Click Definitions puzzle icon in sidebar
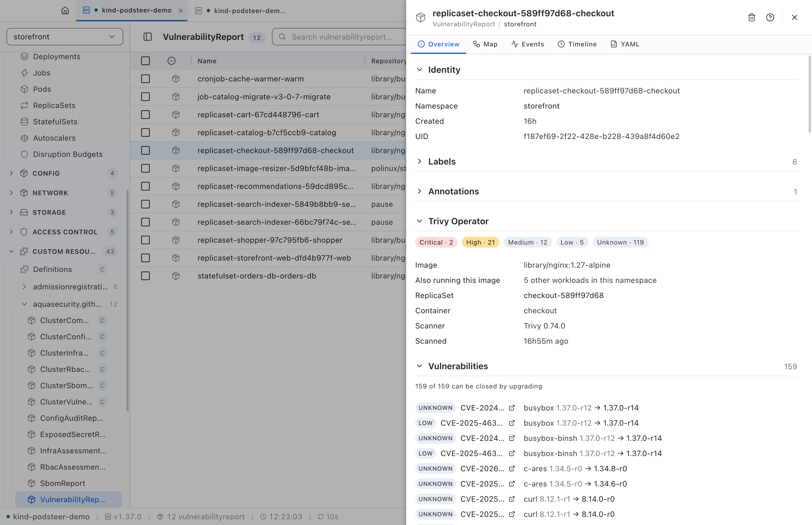The image size is (812, 525). click(x=24, y=269)
